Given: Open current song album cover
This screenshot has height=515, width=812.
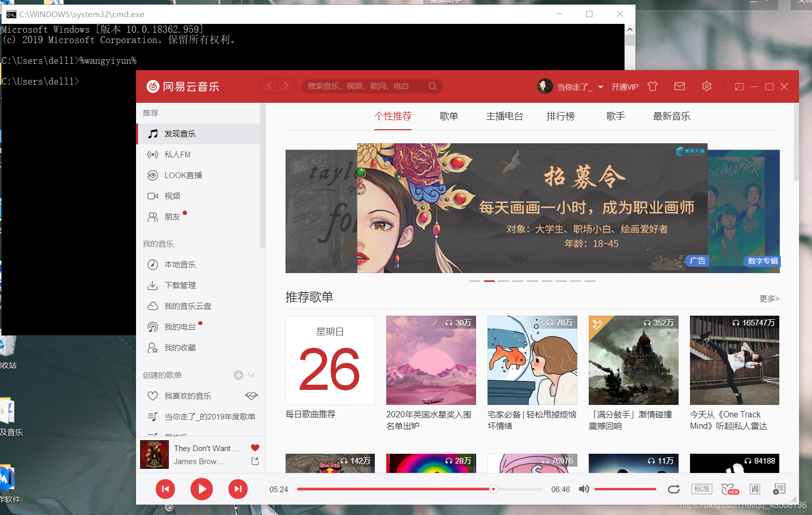Looking at the screenshot, I should click(x=155, y=454).
